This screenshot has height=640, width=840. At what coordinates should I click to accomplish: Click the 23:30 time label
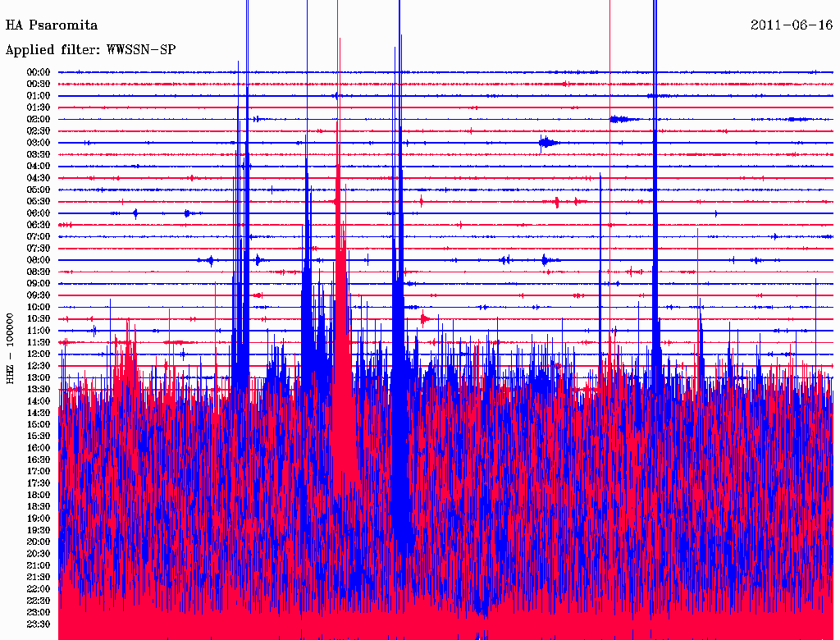pyautogui.click(x=39, y=624)
